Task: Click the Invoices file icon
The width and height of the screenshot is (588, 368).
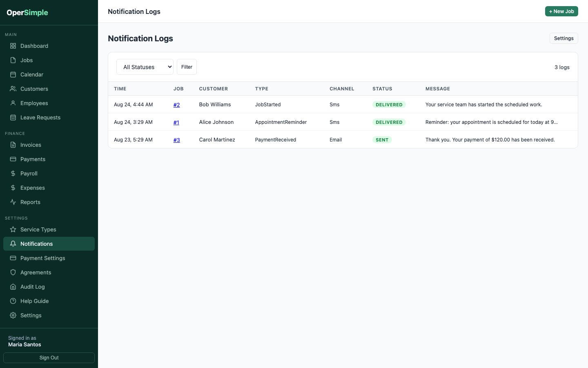Action: pyautogui.click(x=13, y=145)
